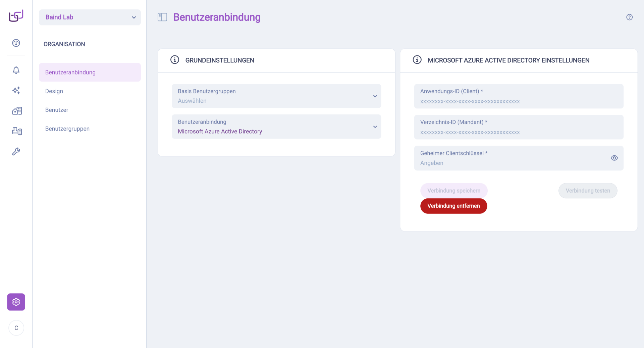
Task: Click into the Anwendungs-ID (Client) input field
Action: (x=519, y=96)
